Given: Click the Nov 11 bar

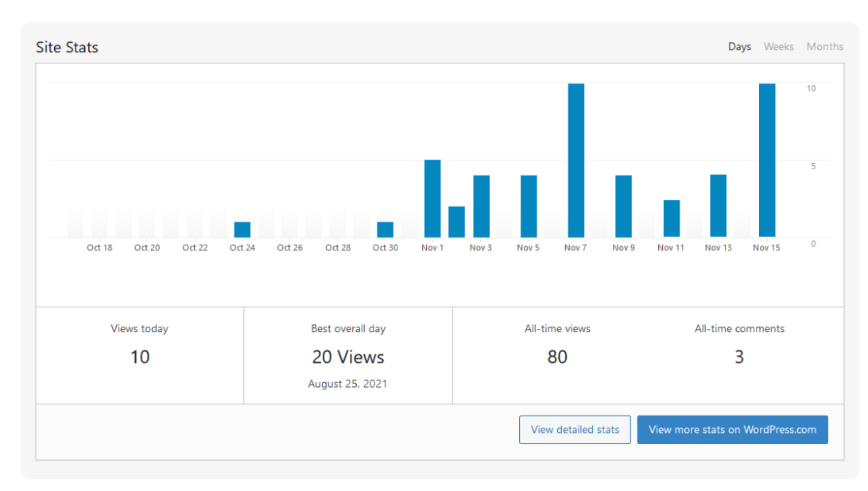Looking at the screenshot, I should pyautogui.click(x=670, y=218).
